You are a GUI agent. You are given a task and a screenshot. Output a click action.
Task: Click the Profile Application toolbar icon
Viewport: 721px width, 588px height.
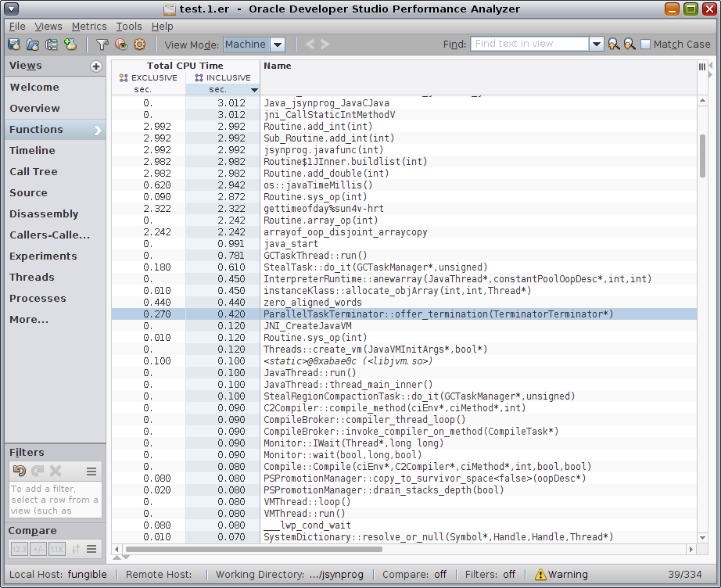pyautogui.click(x=14, y=44)
